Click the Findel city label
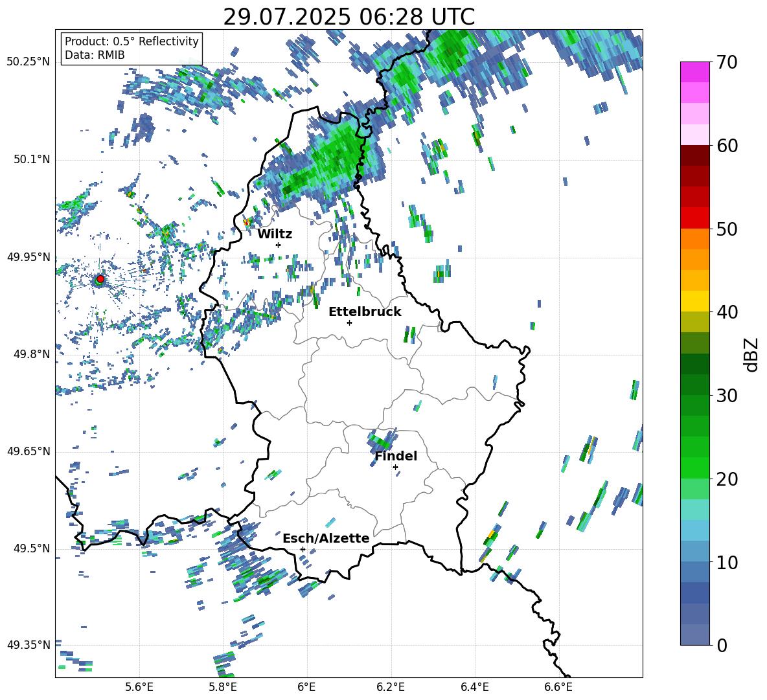The height and width of the screenshot is (700, 767). click(396, 456)
